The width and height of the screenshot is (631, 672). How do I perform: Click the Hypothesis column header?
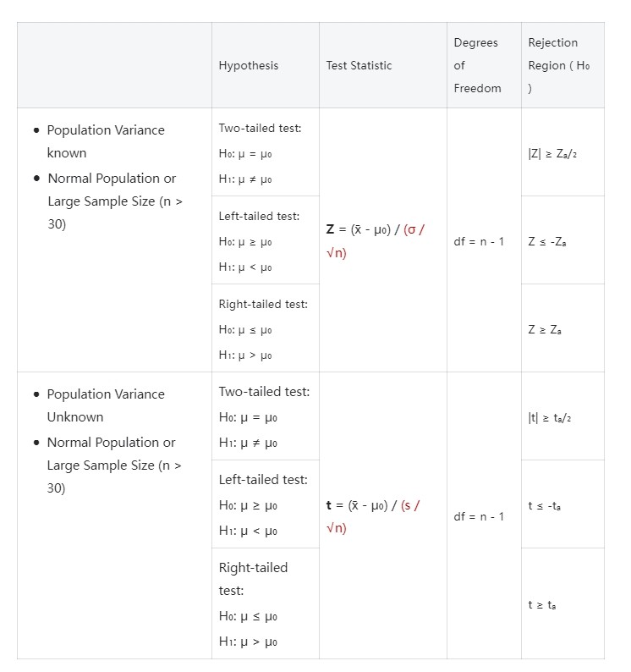tap(249, 65)
